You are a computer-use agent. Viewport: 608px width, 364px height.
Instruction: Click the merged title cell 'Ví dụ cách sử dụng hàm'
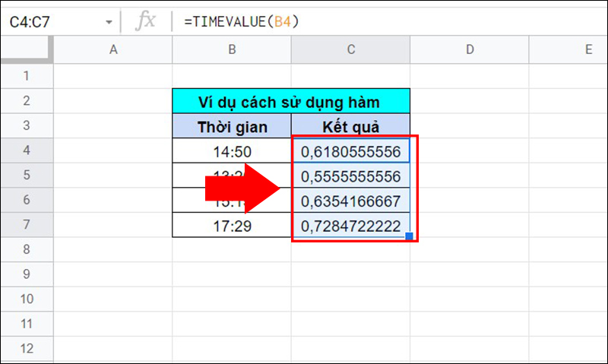point(291,102)
